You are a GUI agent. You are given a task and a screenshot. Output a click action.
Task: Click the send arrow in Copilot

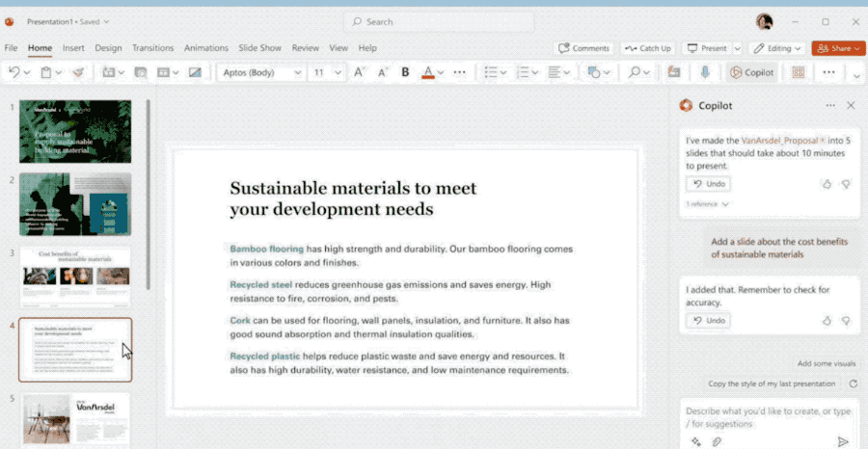pyautogui.click(x=843, y=441)
